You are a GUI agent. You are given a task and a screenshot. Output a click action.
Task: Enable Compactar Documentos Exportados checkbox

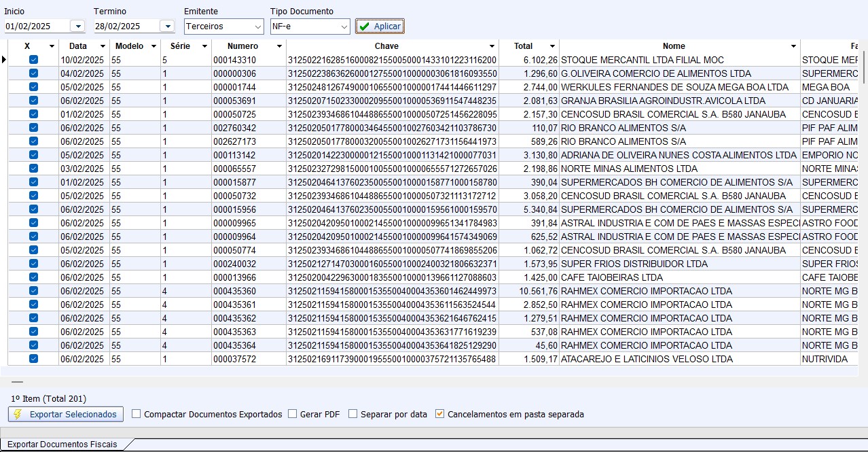(x=137, y=414)
